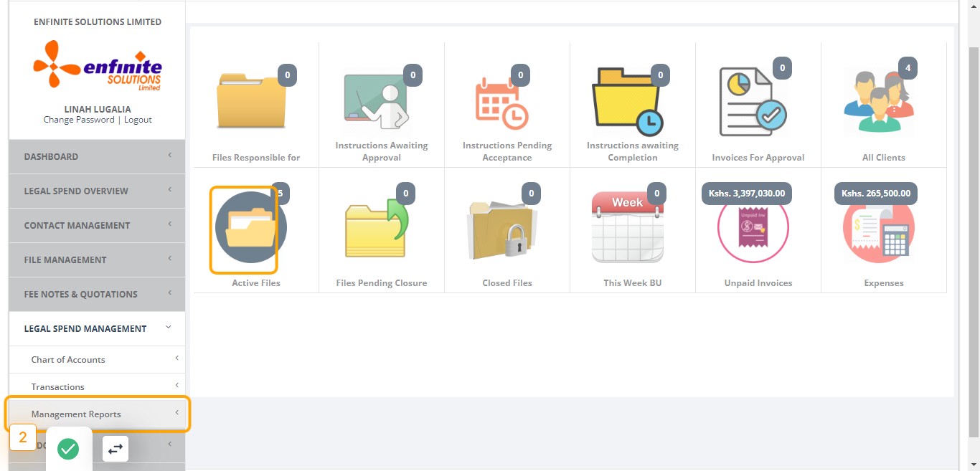
Task: Open the Files Pending Closure icon
Action: (377, 227)
